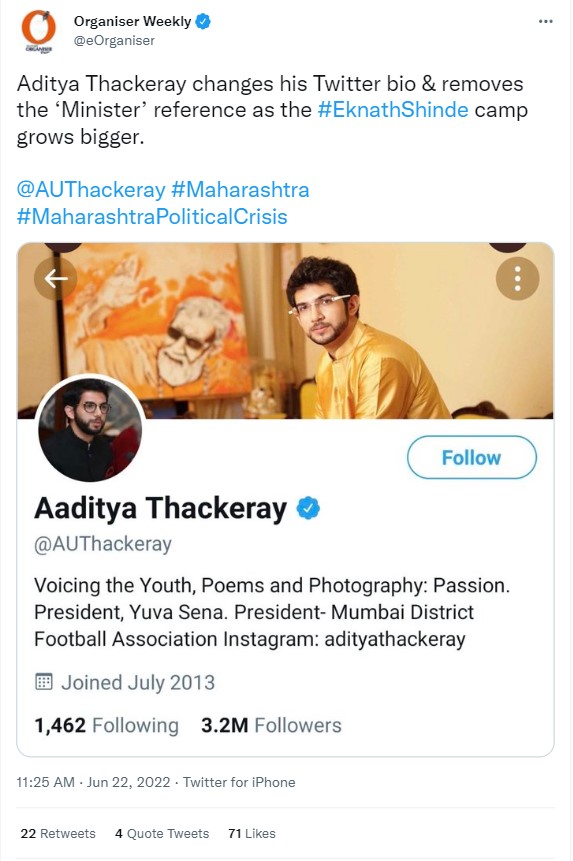Click Aaditya Thackeray's round profile picture

pyautogui.click(x=90, y=430)
